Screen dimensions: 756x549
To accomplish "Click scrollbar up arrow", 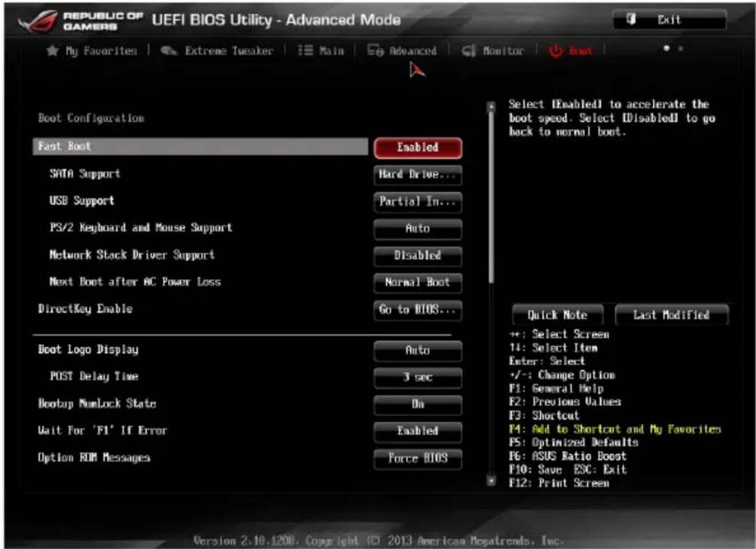I will pos(491,105).
